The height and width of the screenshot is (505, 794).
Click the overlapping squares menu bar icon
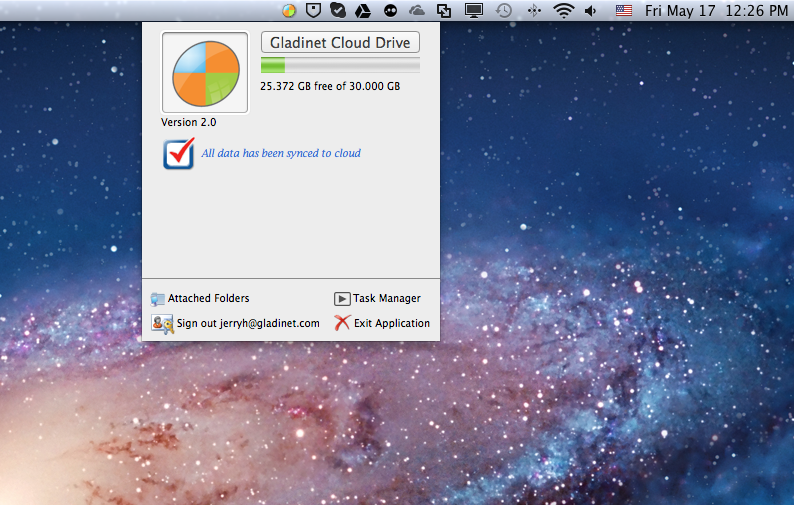(x=444, y=11)
